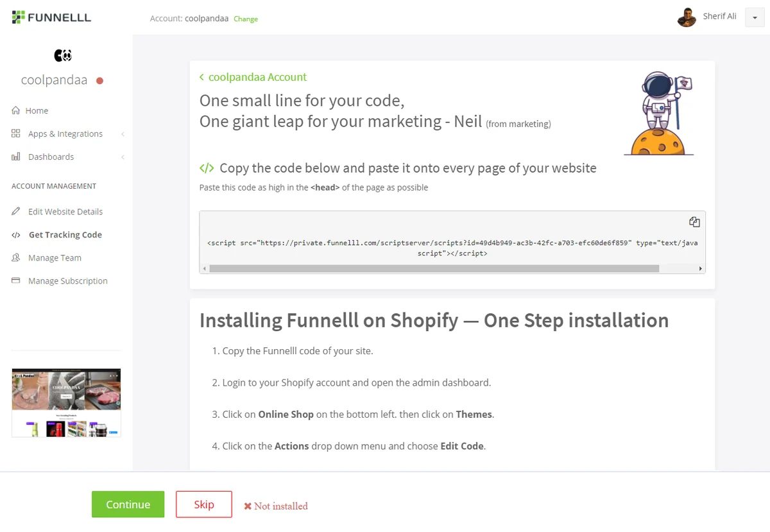Click the 'One small line for your code' headline

pyautogui.click(x=302, y=101)
